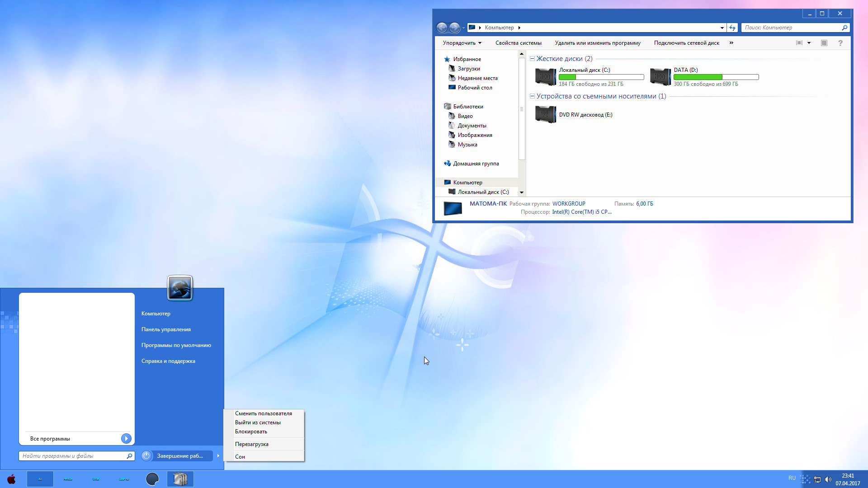Click the volume speaker tray icon
868x488 pixels.
click(828, 479)
